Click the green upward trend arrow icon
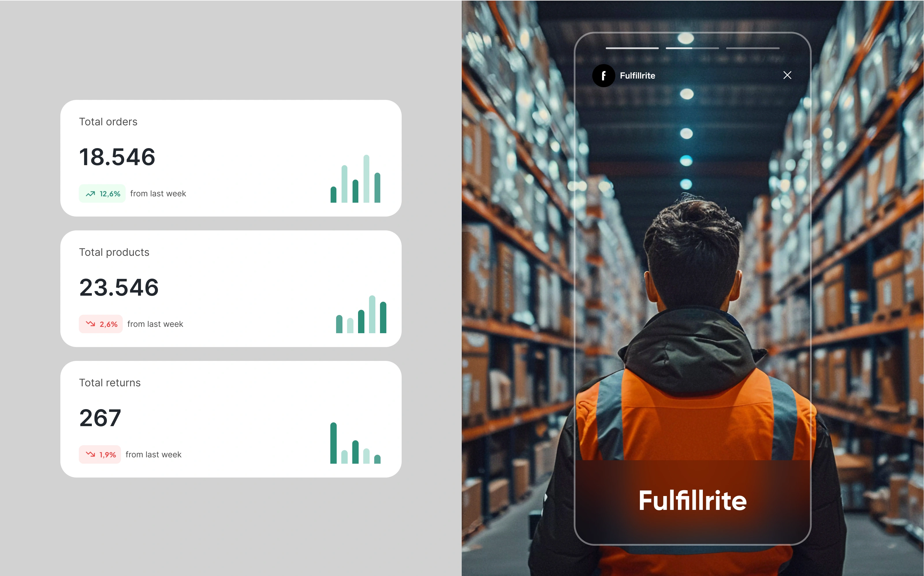 [x=90, y=193]
